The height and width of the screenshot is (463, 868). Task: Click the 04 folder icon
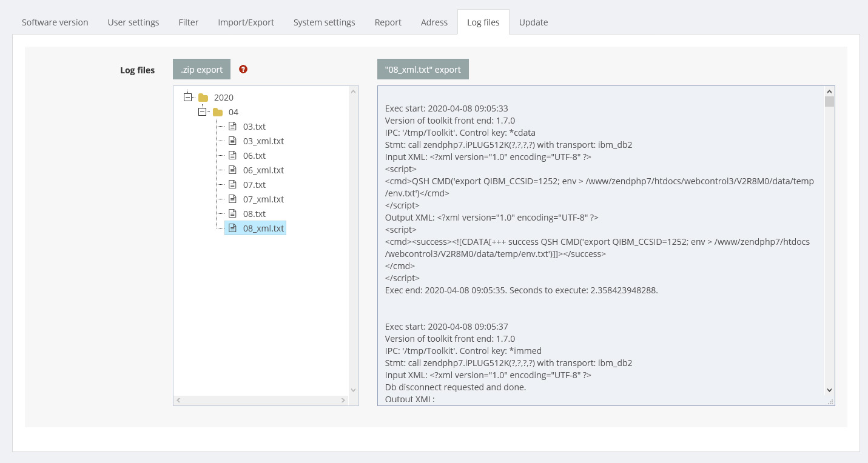(x=218, y=112)
